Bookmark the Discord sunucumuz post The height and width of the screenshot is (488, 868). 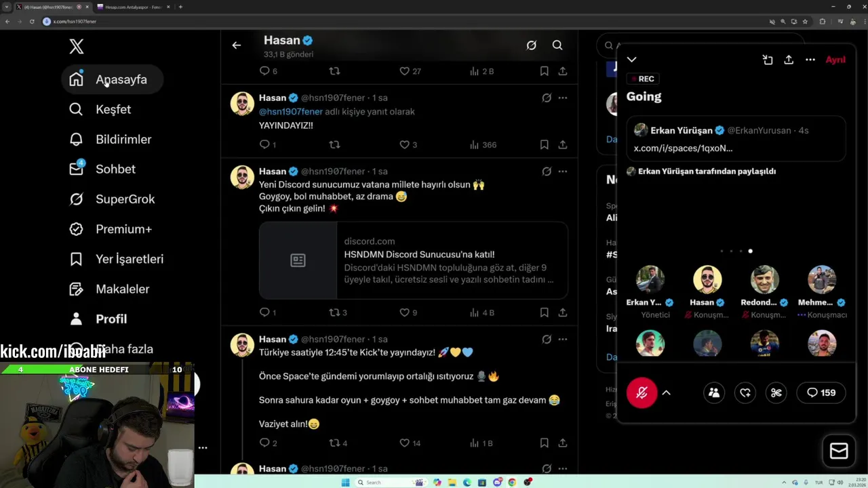coord(544,312)
